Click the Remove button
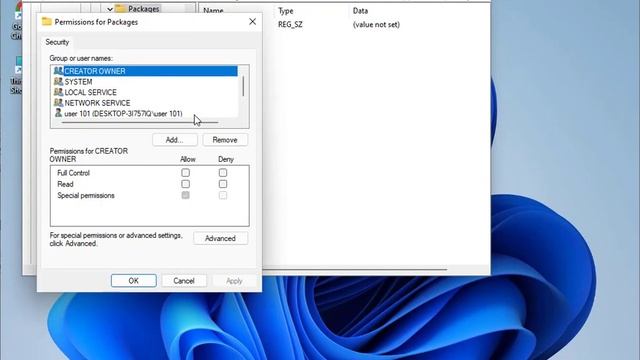 click(225, 140)
